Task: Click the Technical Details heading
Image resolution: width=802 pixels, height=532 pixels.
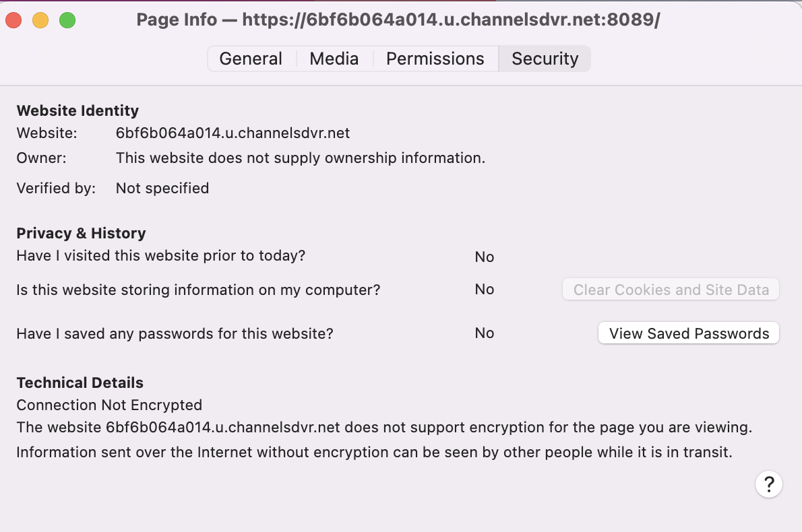Action: tap(80, 383)
